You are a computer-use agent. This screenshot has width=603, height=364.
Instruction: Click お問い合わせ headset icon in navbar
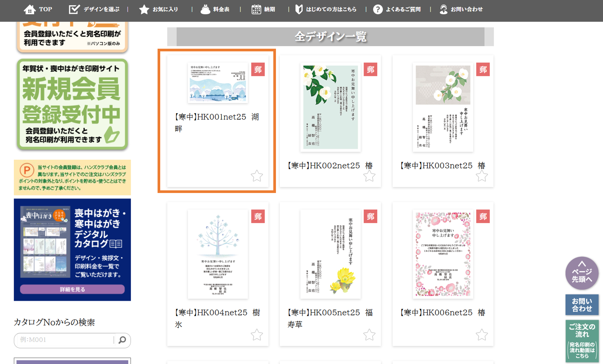click(443, 10)
